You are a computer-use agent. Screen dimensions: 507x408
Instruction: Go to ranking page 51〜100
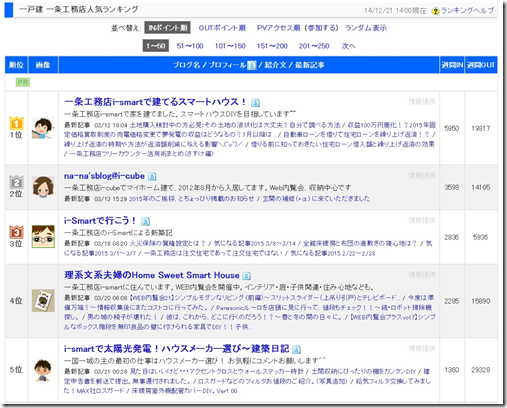[x=190, y=46]
